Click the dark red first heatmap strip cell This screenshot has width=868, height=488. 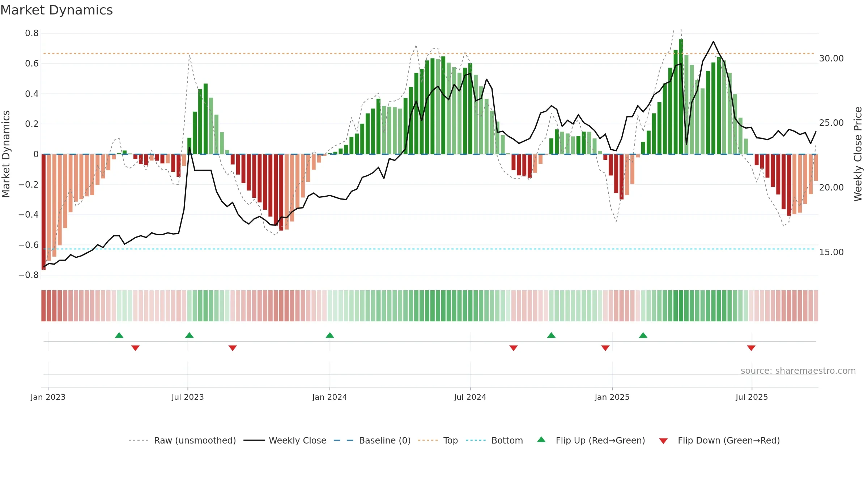[43, 306]
